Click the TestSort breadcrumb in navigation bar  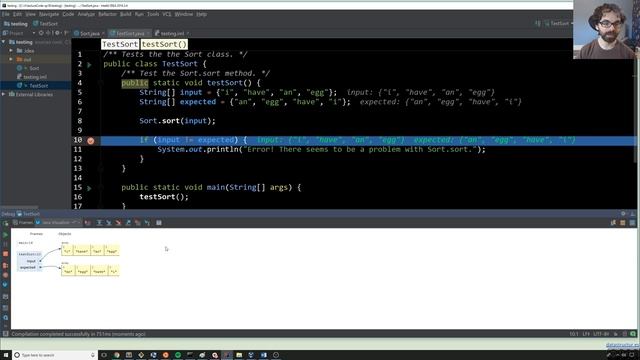click(45, 24)
